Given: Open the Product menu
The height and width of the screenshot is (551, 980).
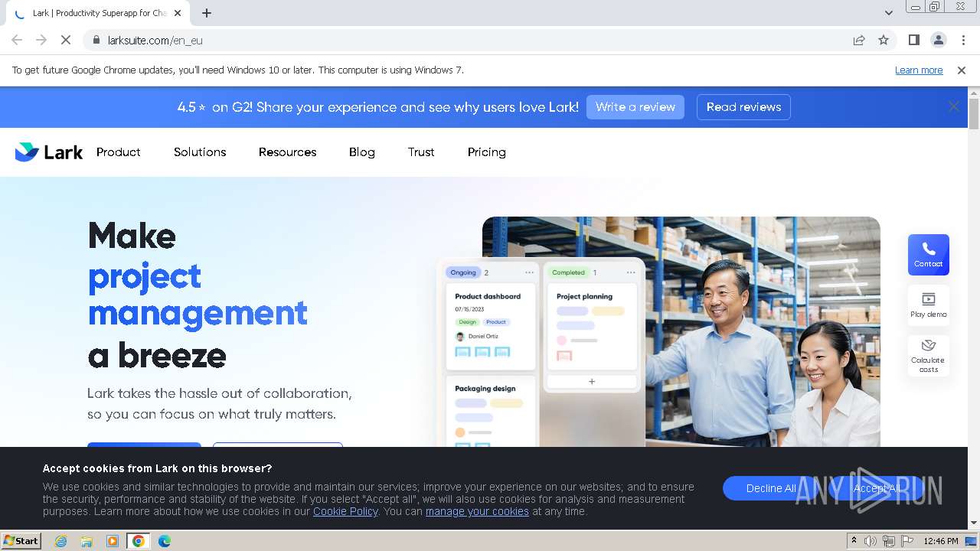Looking at the screenshot, I should (x=118, y=152).
